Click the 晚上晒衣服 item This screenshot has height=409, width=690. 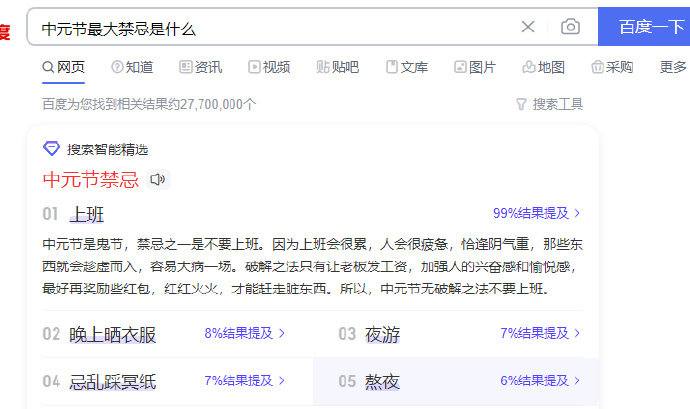113,335
